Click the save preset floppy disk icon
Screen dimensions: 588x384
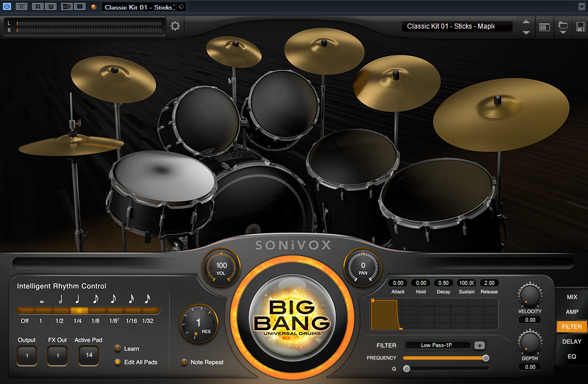point(580,27)
